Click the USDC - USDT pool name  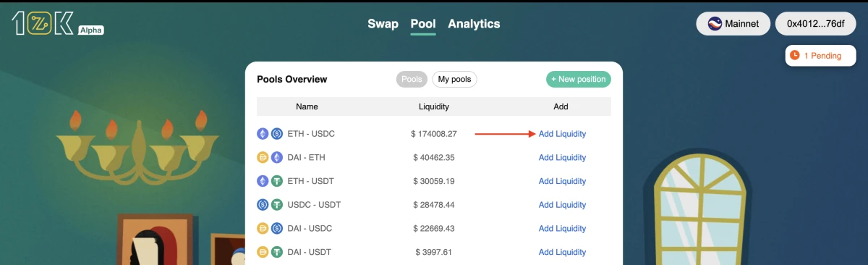coord(314,205)
